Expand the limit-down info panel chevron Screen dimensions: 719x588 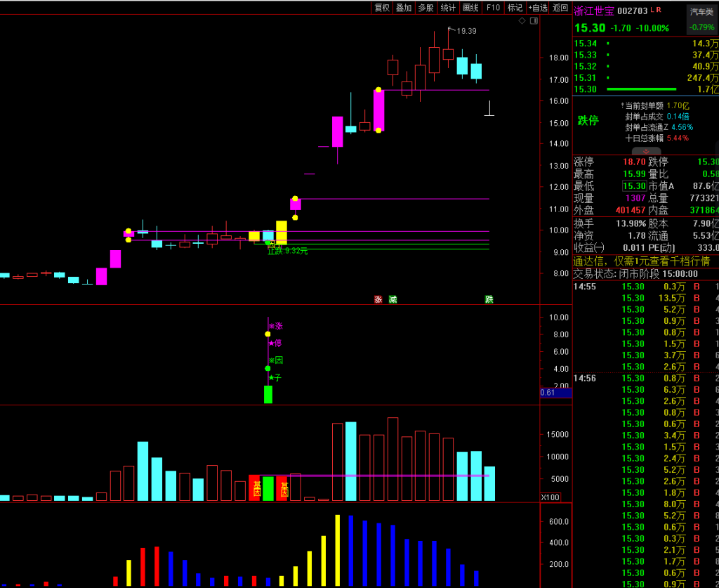[x=646, y=150]
